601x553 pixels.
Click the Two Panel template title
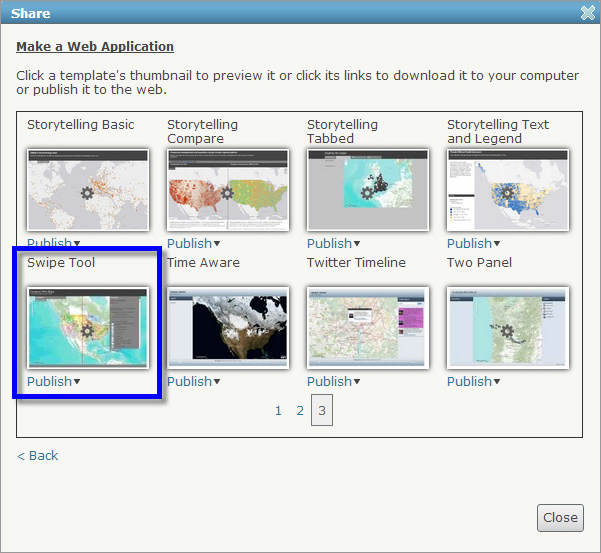click(479, 263)
